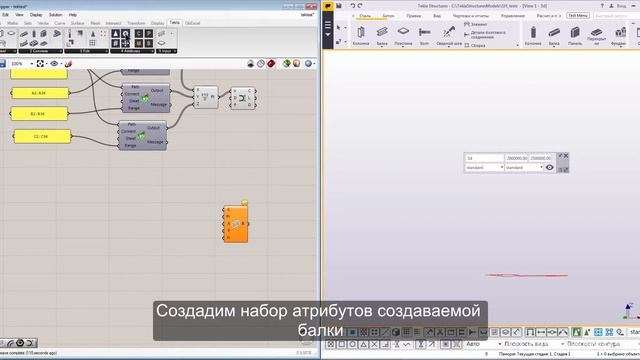Switch to the Tekla component tab

174,23
